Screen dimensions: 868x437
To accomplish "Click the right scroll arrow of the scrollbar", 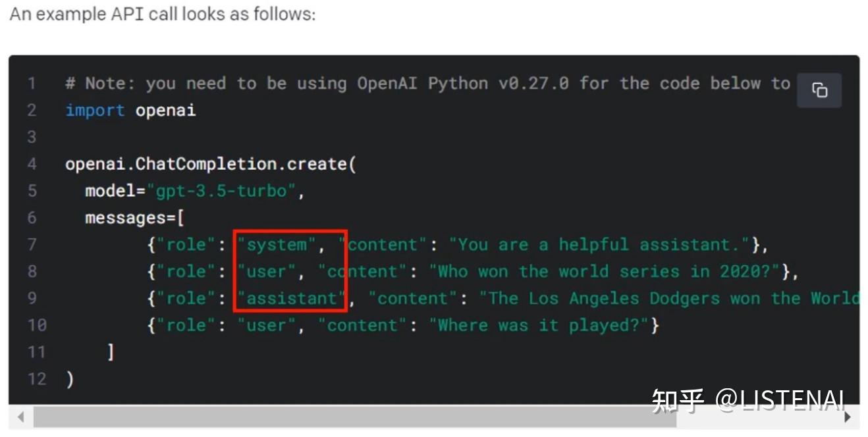I will point(848,417).
